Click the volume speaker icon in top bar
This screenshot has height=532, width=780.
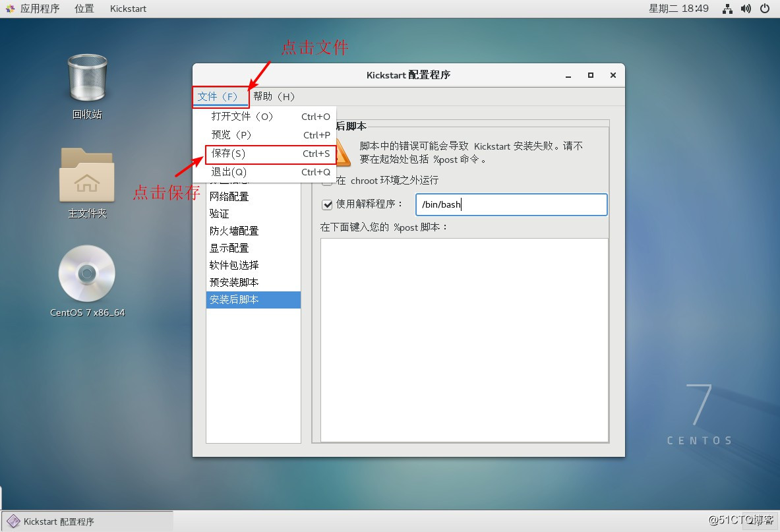point(746,9)
